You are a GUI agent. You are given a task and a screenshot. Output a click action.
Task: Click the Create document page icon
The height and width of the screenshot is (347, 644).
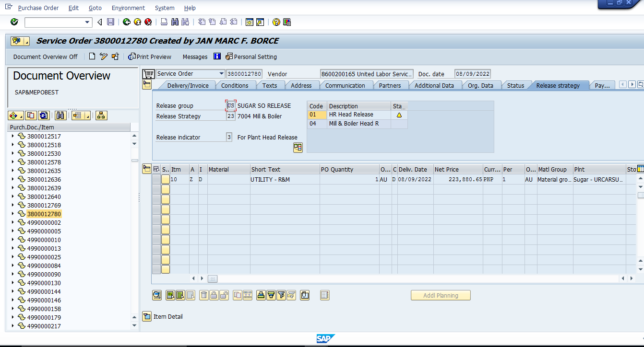pyautogui.click(x=93, y=57)
